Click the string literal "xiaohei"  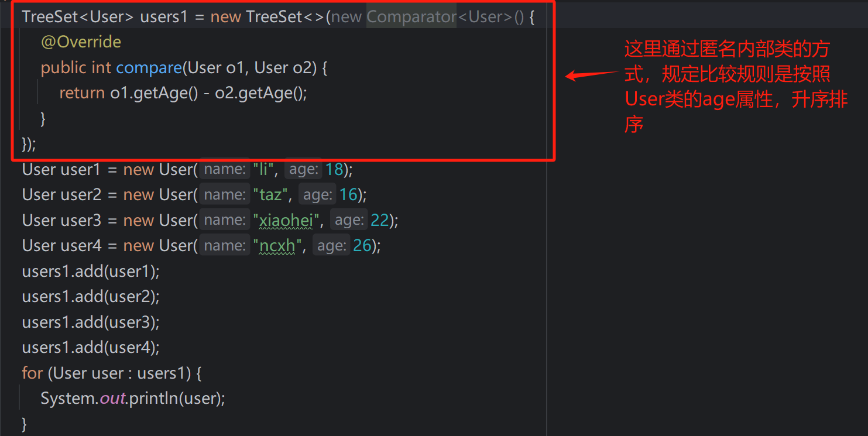click(x=288, y=220)
